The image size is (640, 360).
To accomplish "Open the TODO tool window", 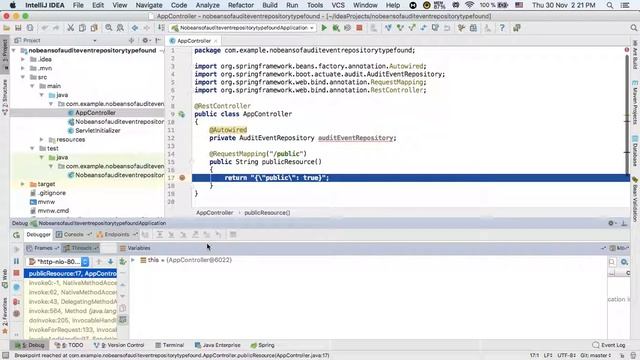I will coord(69,345).
